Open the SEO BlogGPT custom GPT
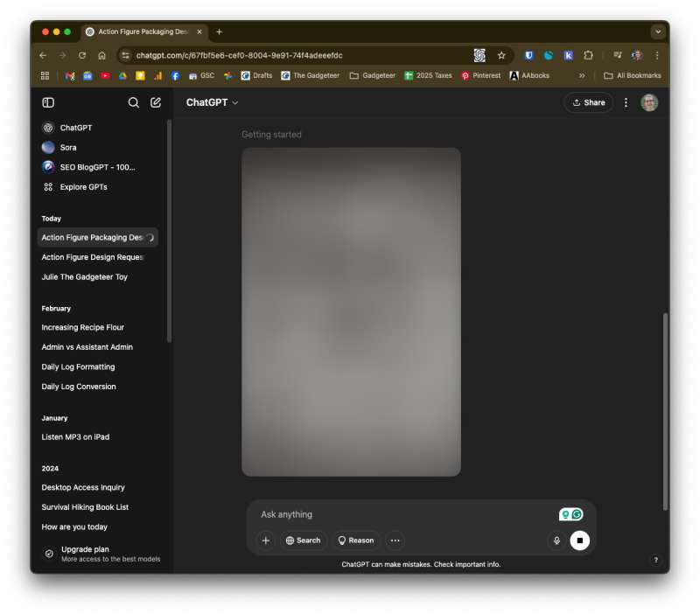Screen dimensions: 700x614 [x=88, y=167]
